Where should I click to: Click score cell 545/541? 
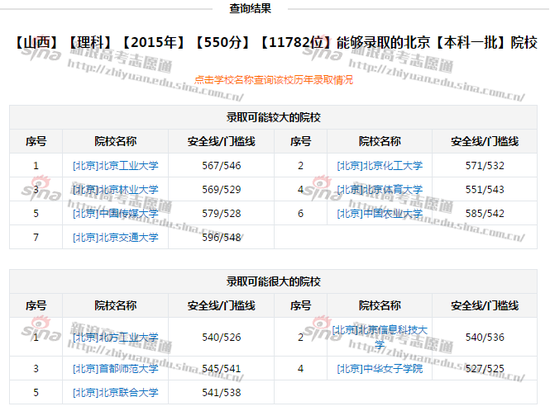point(221,369)
